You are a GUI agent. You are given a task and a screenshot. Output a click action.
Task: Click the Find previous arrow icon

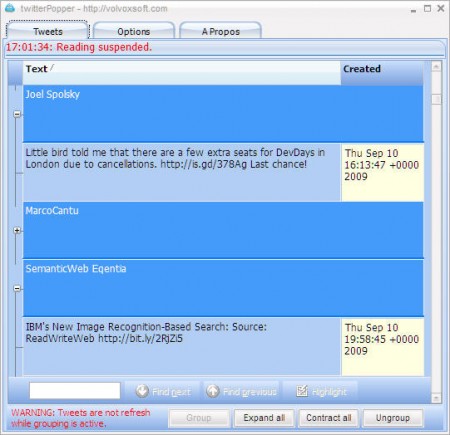[213, 391]
